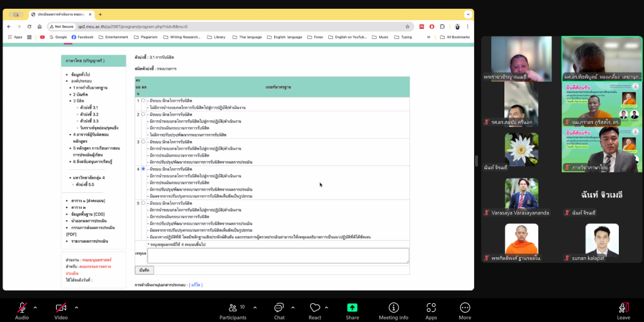Open the Chat panel

pos(279,311)
